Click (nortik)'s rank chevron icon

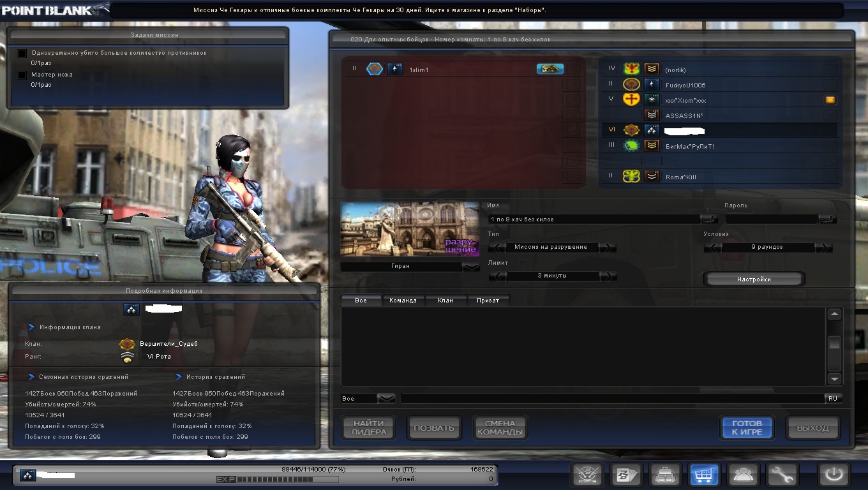652,69
